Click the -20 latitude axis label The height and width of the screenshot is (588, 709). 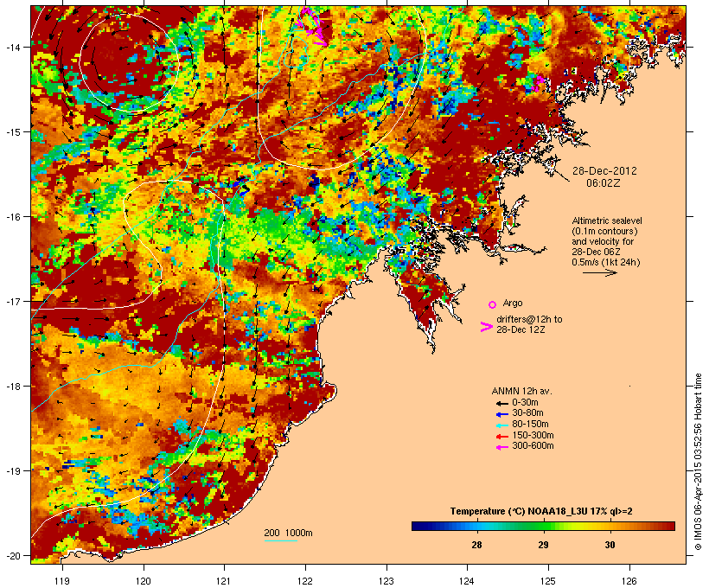pos(12,556)
